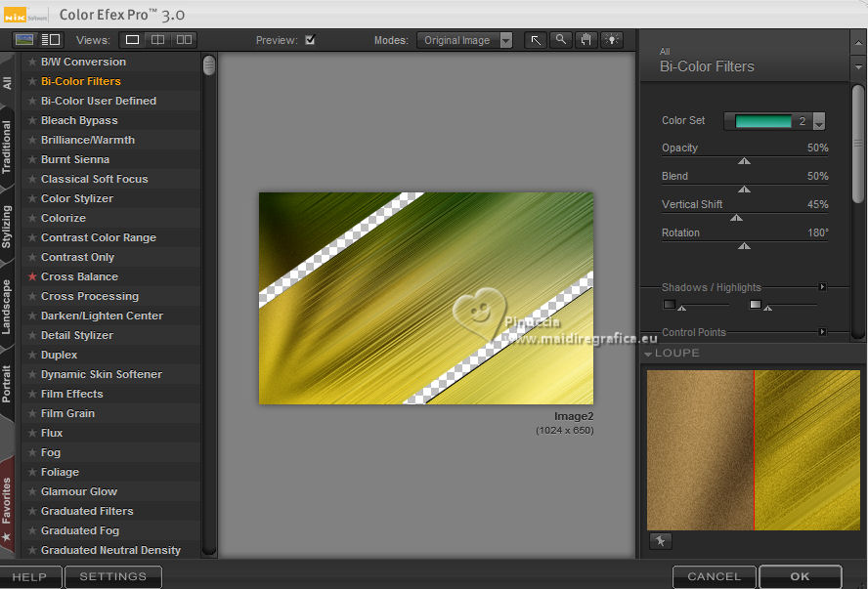The width and height of the screenshot is (868, 589).
Task: Click the loupe preview image
Action: click(x=754, y=450)
